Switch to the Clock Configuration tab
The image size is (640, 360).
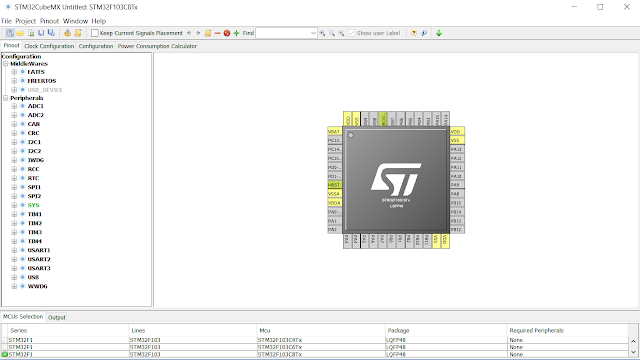tap(49, 46)
